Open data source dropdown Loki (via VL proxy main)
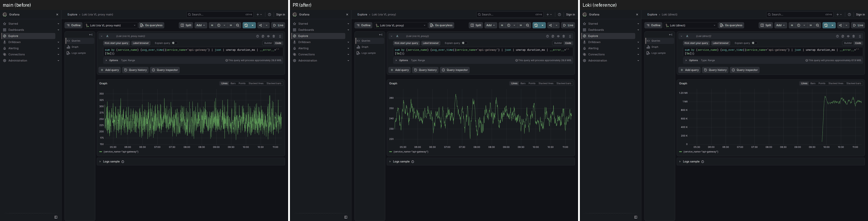The width and height of the screenshot is (868, 221). [x=111, y=25]
